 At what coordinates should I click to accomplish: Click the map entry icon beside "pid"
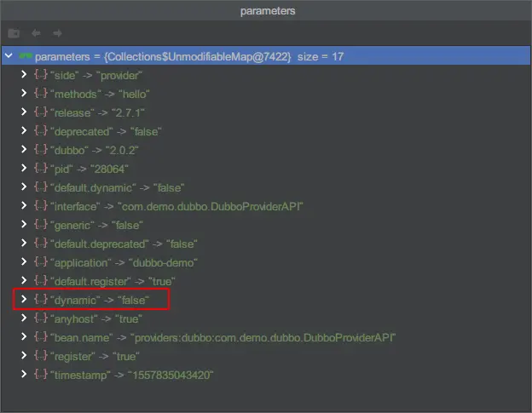41,168
